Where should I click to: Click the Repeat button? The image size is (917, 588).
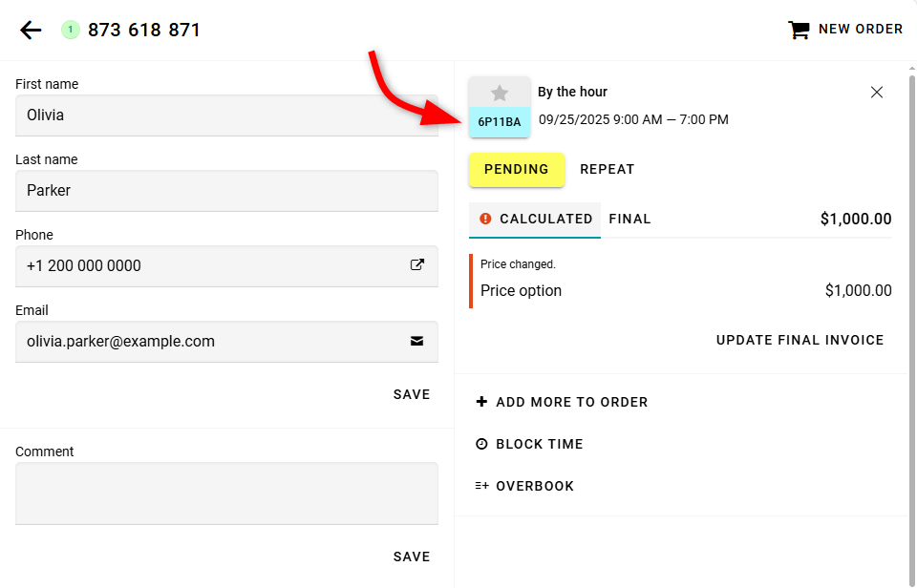[608, 169]
